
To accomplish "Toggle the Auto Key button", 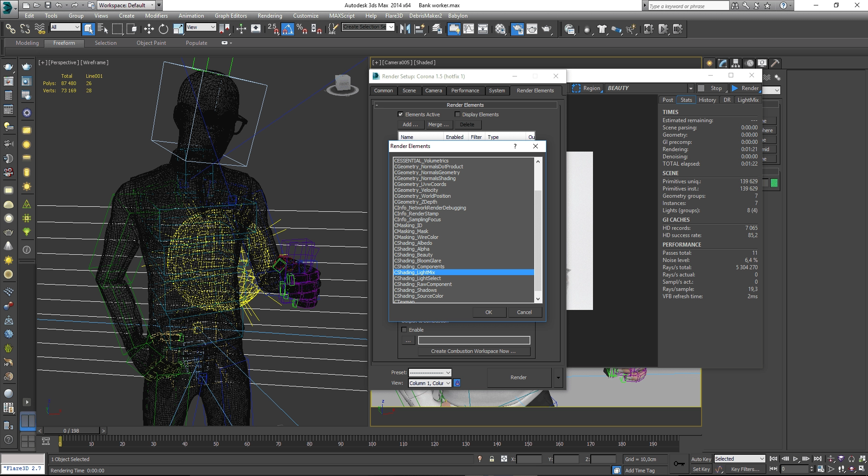I will point(701,459).
